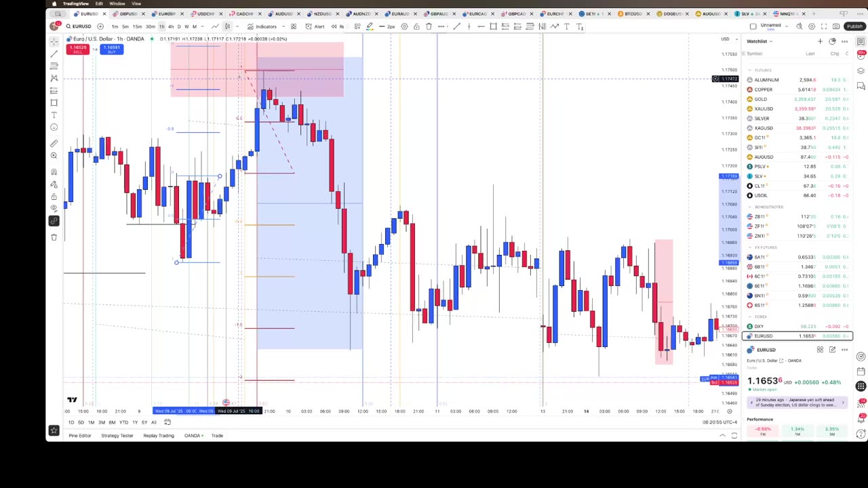
Task: Expand the USD currency dropdown on price axis
Action: 728,39
